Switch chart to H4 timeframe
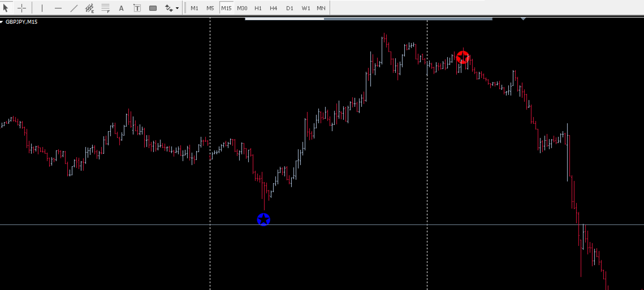The height and width of the screenshot is (290, 644). [x=274, y=8]
